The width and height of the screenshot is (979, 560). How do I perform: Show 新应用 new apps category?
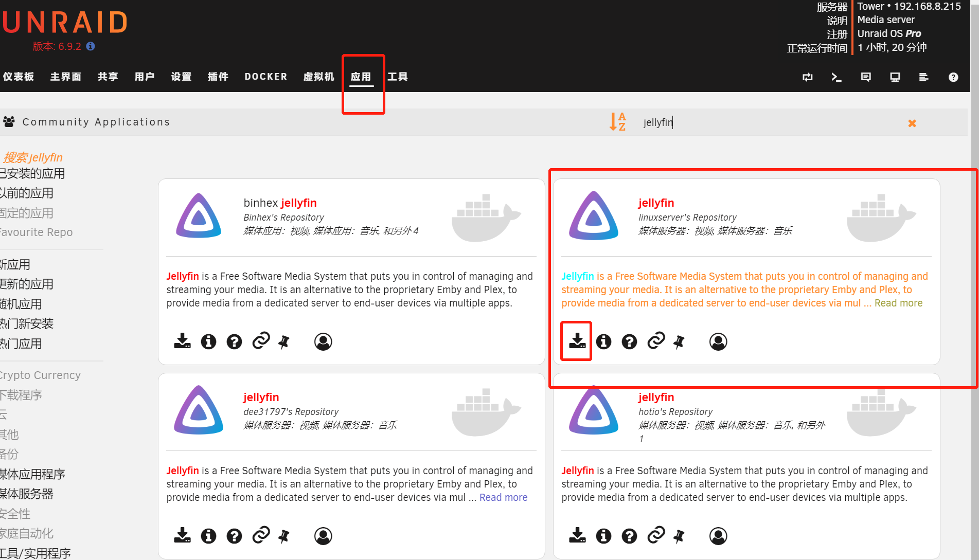click(x=15, y=264)
